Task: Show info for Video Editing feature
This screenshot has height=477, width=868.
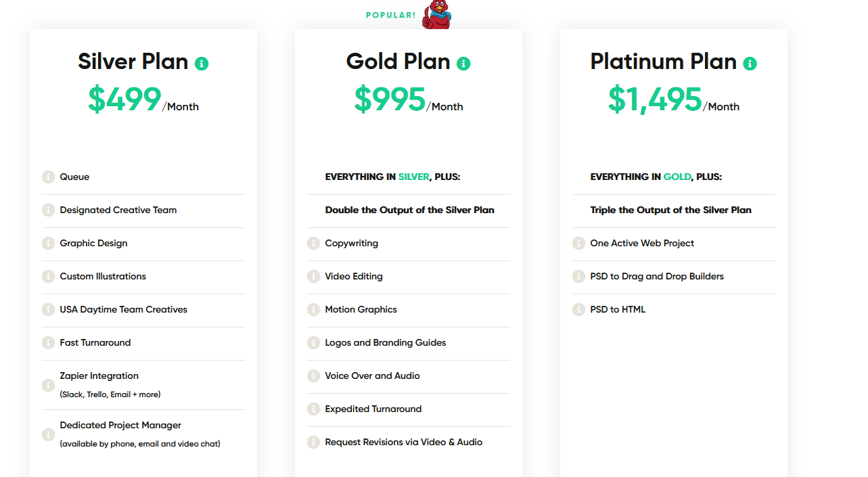Action: [313, 277]
